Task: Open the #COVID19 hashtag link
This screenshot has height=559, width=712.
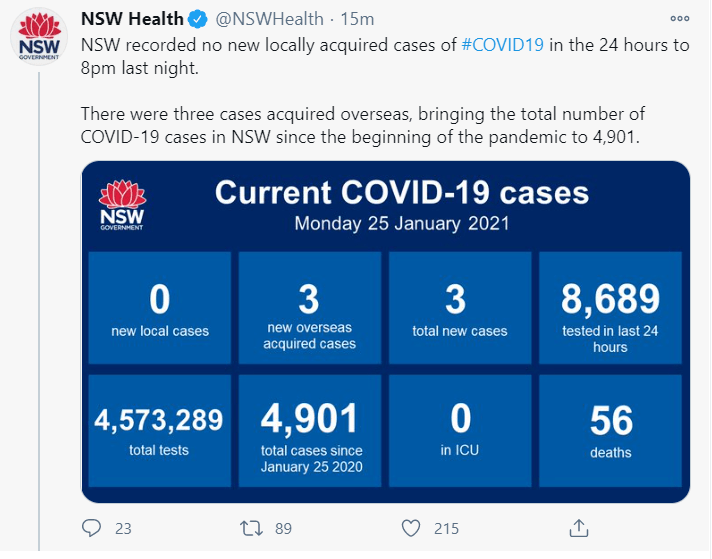Action: 502,45
